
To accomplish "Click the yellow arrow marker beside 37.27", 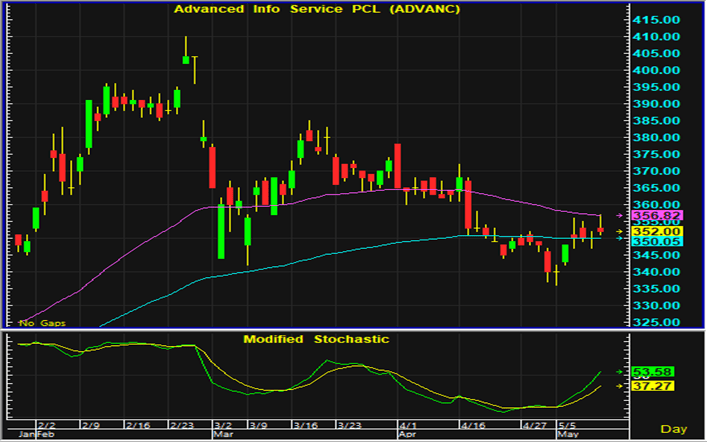I will (x=620, y=386).
